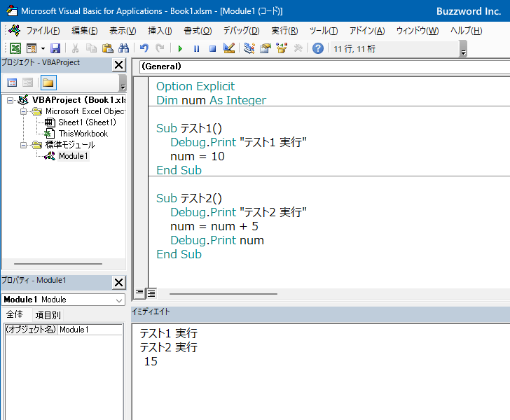
Task: Switch to the 項目別 properties tab
Action: click(48, 315)
